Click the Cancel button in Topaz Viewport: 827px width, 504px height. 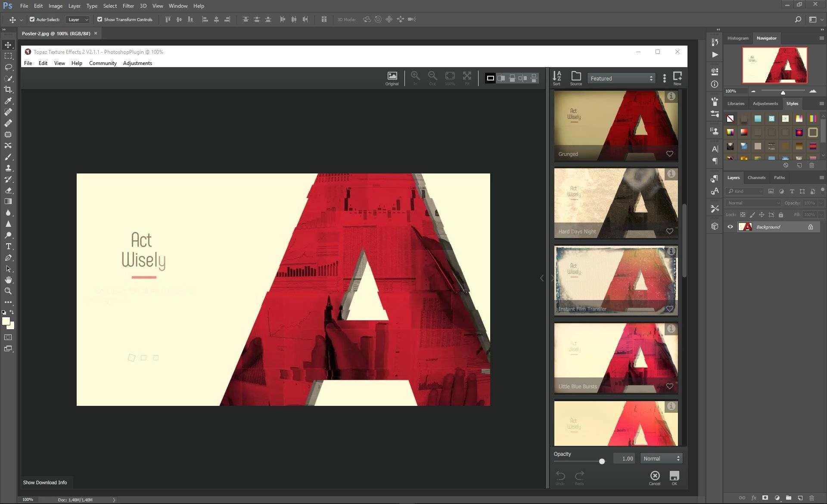coord(655,478)
